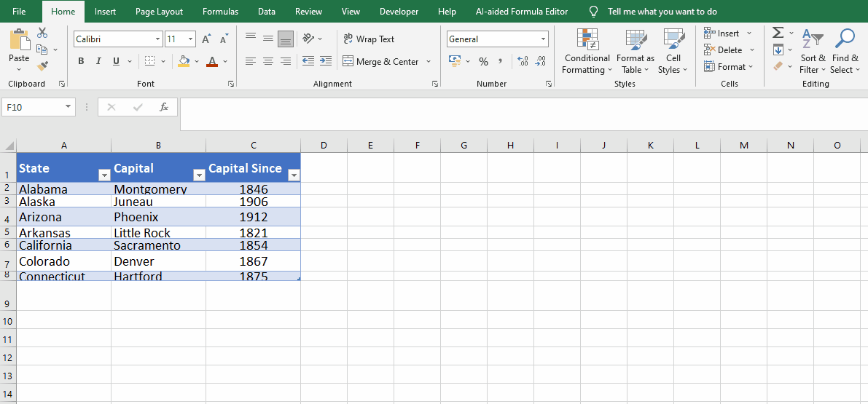Click Sort & Filter button
868x404 pixels.
(x=813, y=51)
